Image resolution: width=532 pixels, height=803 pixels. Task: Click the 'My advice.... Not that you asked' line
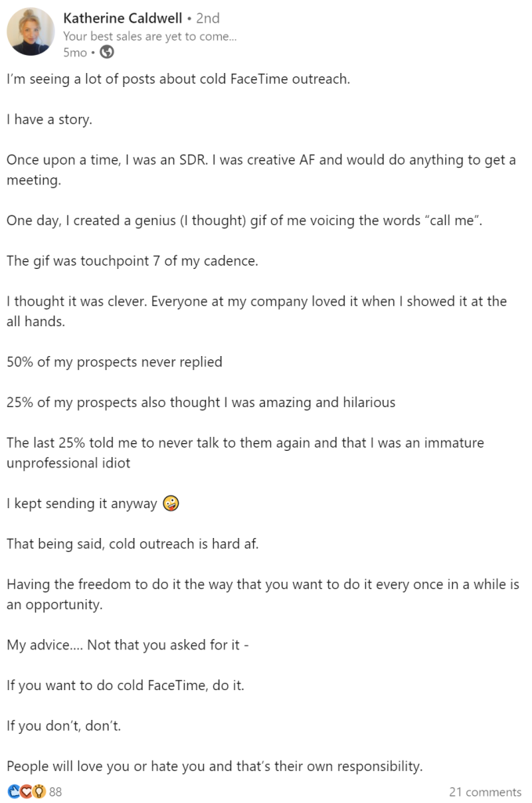click(x=128, y=645)
